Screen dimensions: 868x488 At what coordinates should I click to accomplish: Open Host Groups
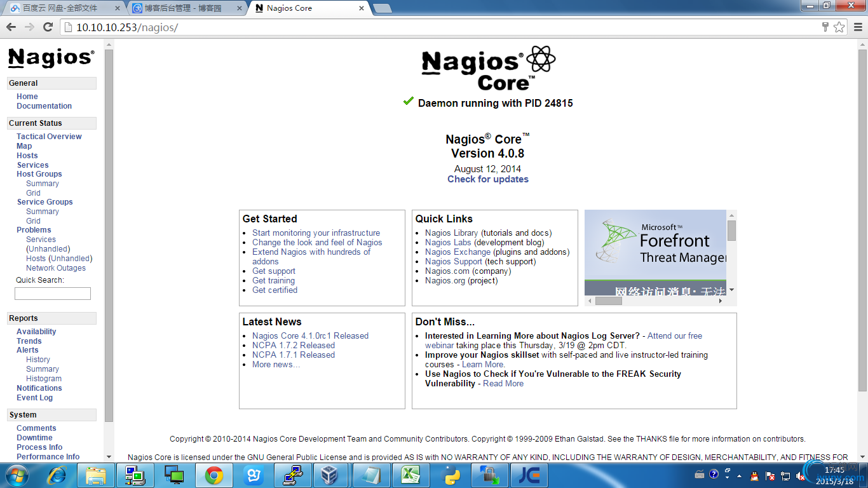39,174
